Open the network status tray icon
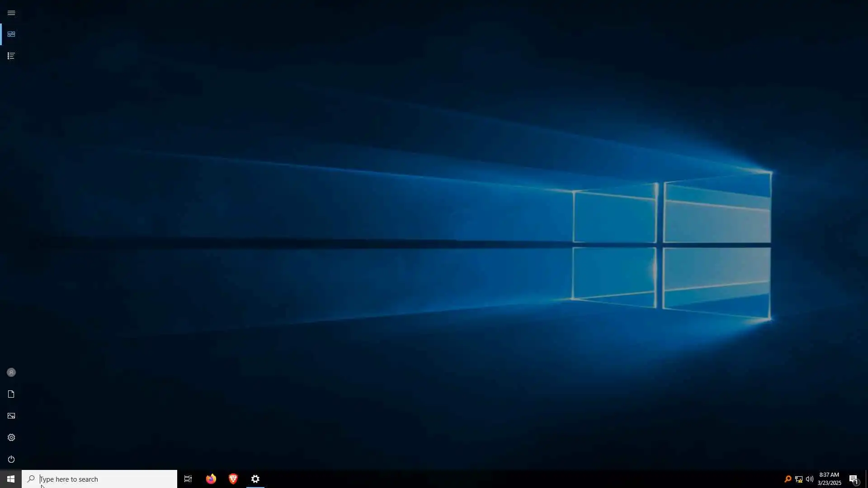 799,479
